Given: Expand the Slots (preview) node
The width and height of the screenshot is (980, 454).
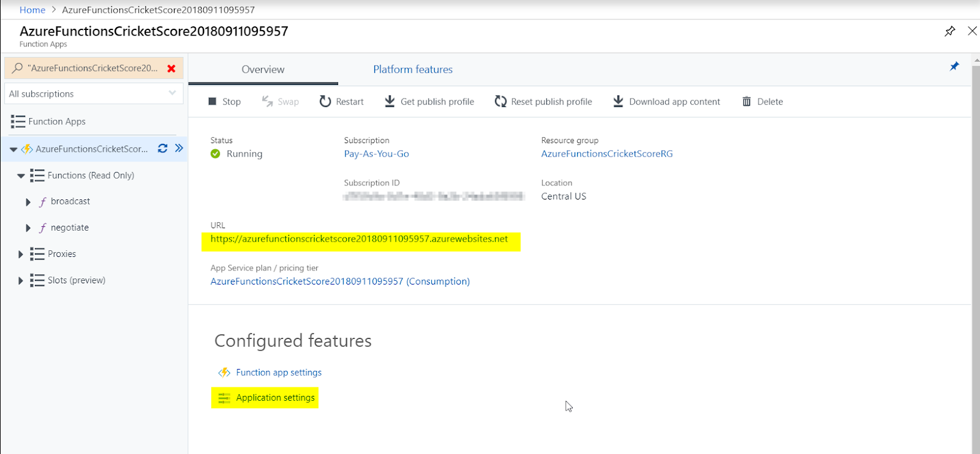Looking at the screenshot, I should (21, 281).
